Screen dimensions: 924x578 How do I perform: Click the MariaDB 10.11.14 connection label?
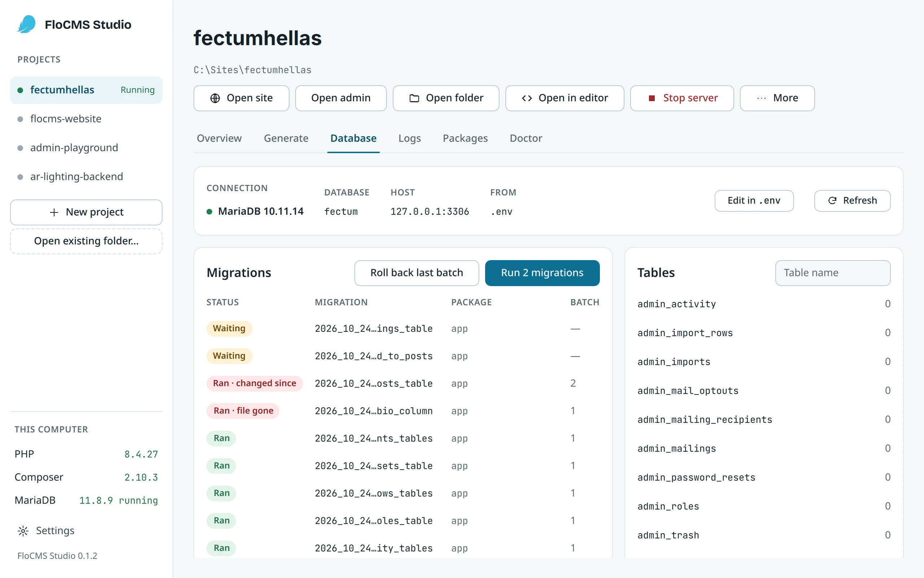tap(260, 211)
